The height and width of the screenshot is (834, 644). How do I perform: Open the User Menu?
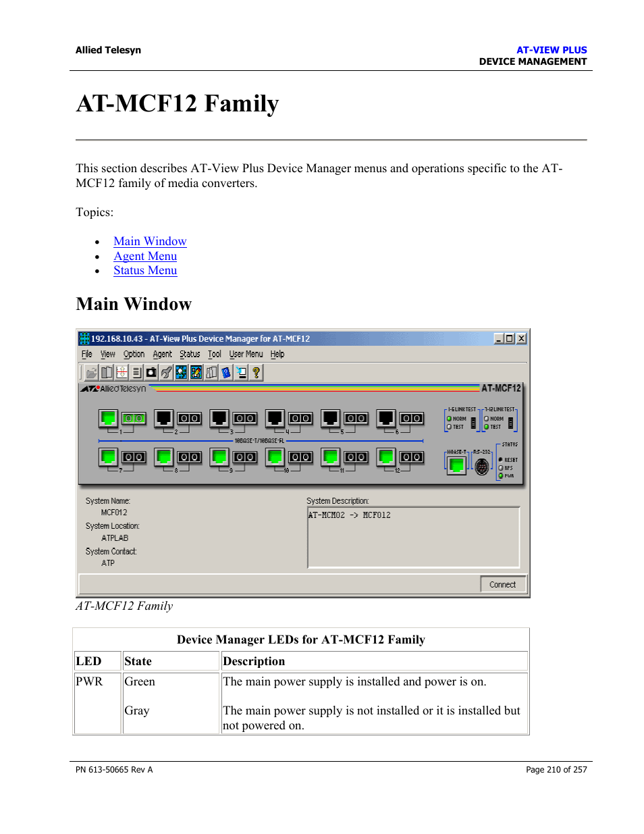click(x=246, y=354)
